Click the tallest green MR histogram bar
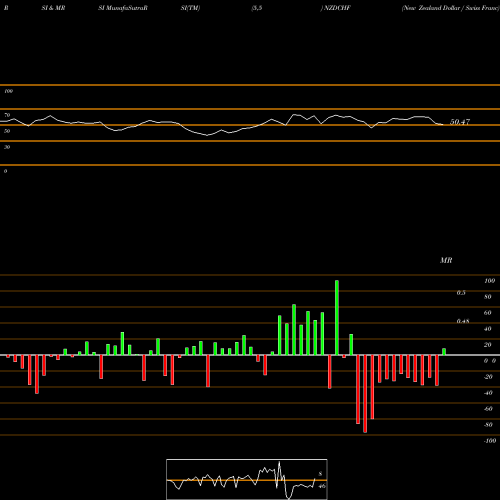The width and height of the screenshot is (500, 500). 337,318
